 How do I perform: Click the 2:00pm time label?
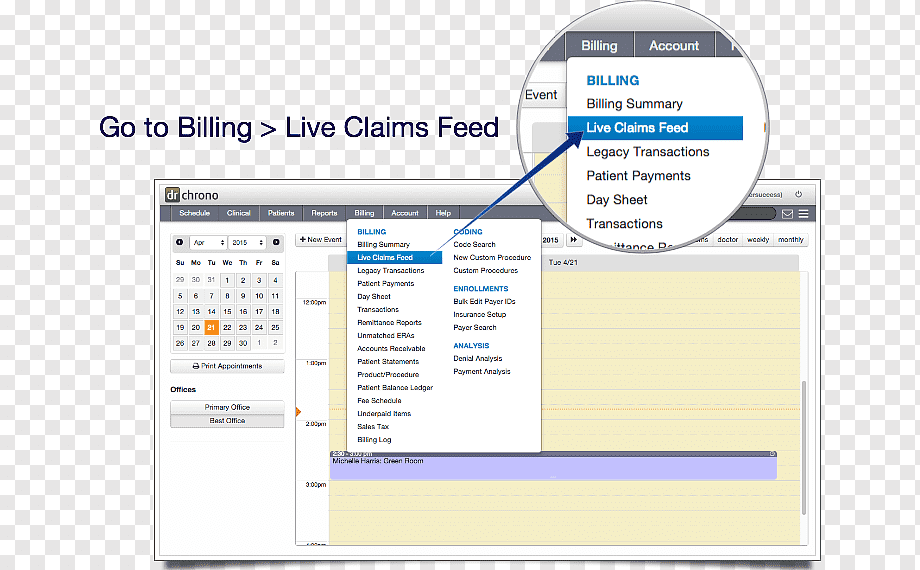tap(316, 424)
